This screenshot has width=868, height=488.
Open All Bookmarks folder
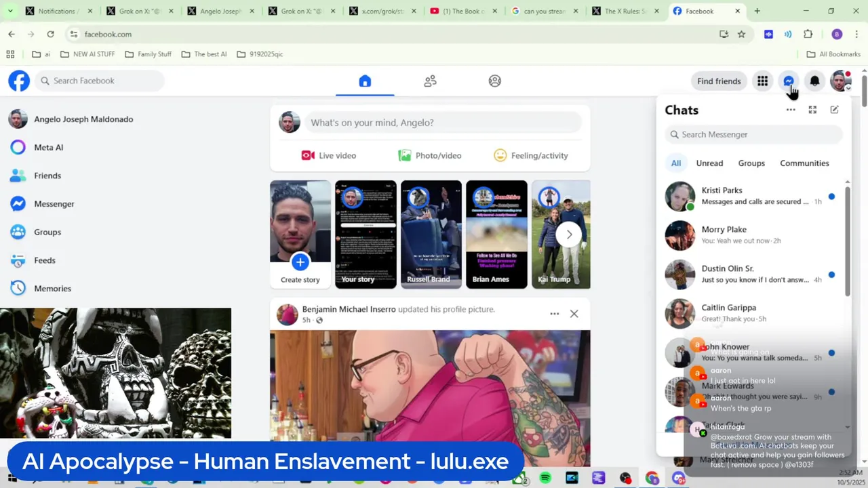833,54
